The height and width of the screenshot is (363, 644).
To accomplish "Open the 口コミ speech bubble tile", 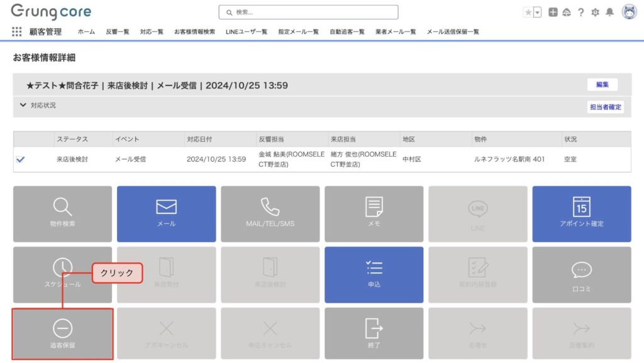I will (581, 274).
